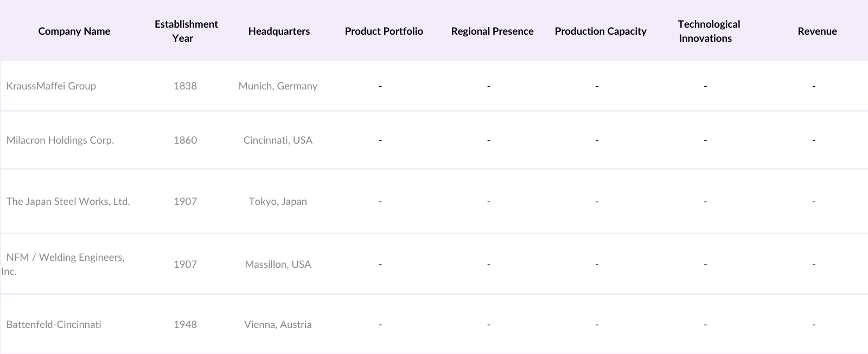Click the Tokyo, Japan headquarters cell

pos(278,201)
